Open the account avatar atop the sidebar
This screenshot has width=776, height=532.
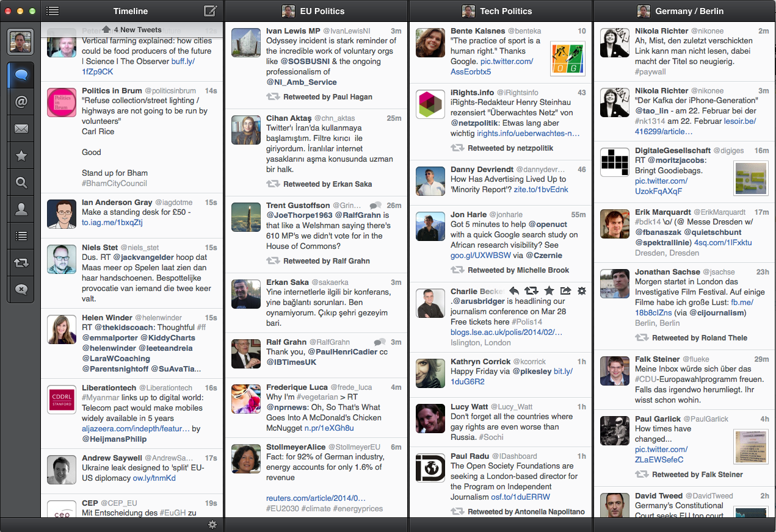tap(21, 43)
